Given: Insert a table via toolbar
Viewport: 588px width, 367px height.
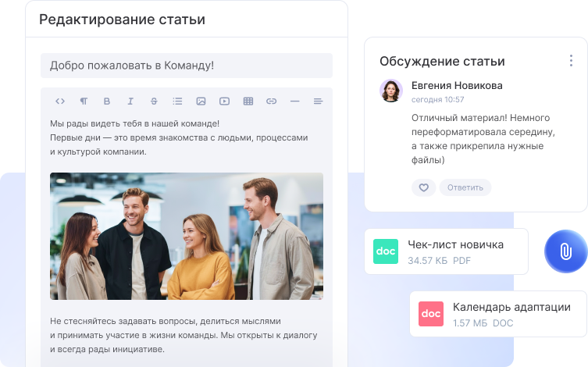Looking at the screenshot, I should click(248, 102).
